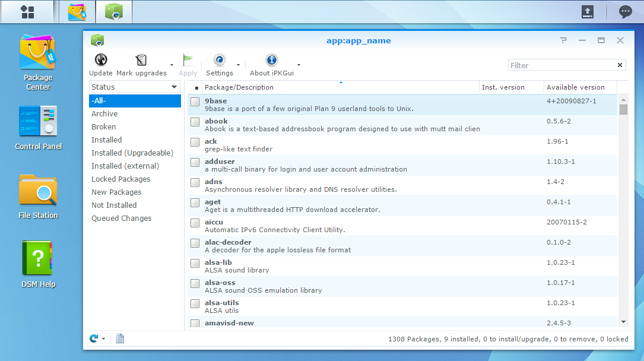Sort by Available version column header
This screenshot has height=361, width=644.
click(580, 87)
